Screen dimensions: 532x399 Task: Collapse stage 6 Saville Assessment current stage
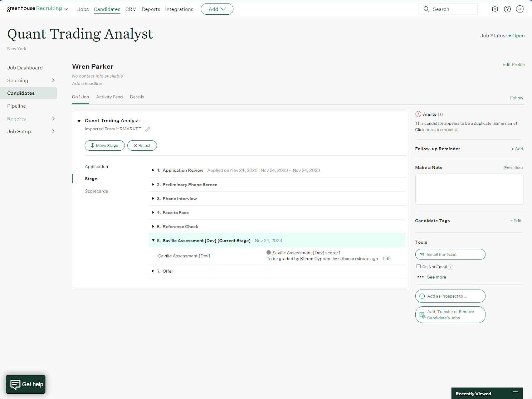(x=153, y=240)
